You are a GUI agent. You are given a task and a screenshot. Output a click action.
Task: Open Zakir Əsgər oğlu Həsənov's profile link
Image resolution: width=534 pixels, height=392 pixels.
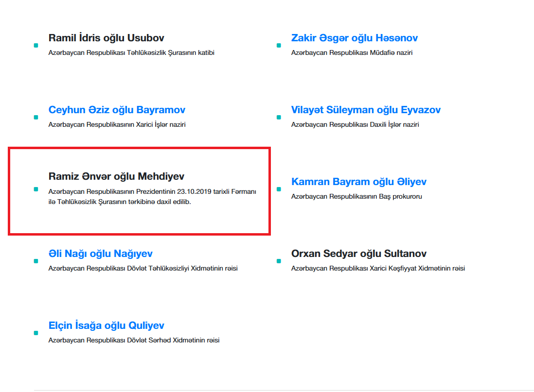pos(355,37)
